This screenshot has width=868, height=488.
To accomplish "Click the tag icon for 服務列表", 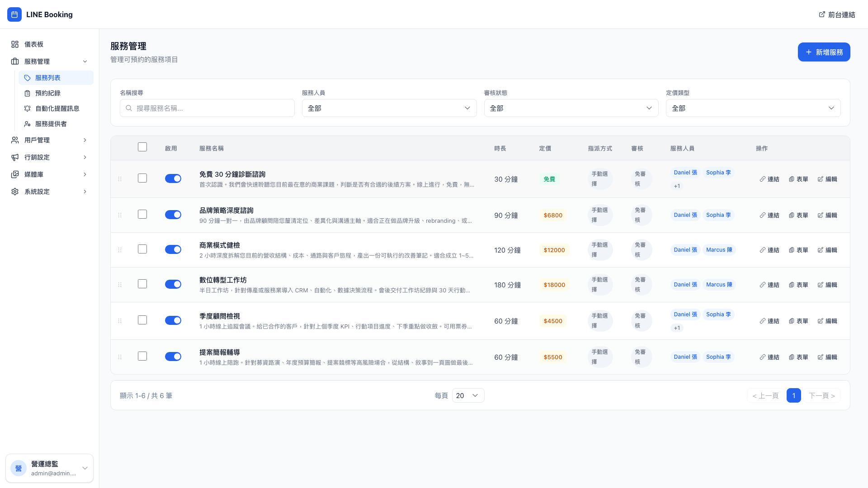I will [x=28, y=78].
